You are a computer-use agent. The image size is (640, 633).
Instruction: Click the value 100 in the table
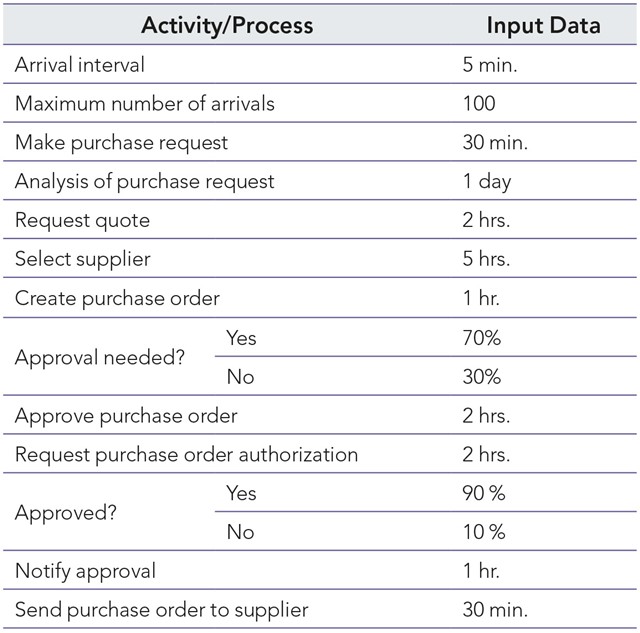(x=479, y=104)
